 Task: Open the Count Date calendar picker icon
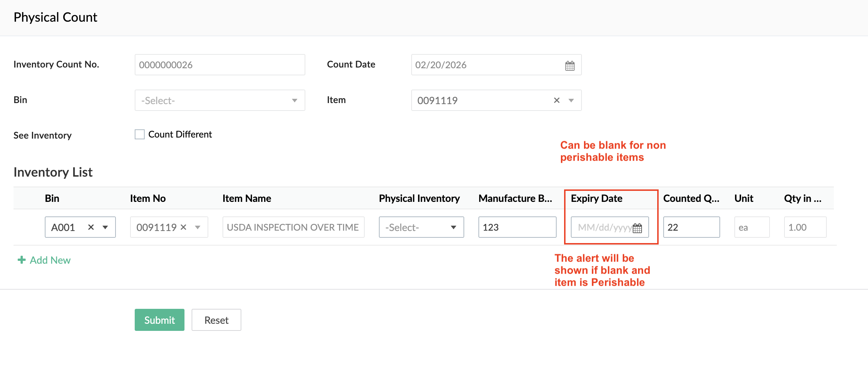click(x=569, y=66)
